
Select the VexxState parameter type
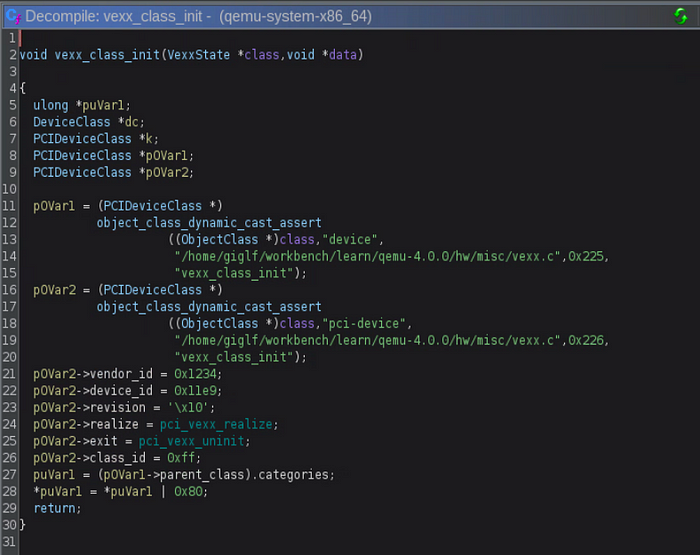[208, 54]
